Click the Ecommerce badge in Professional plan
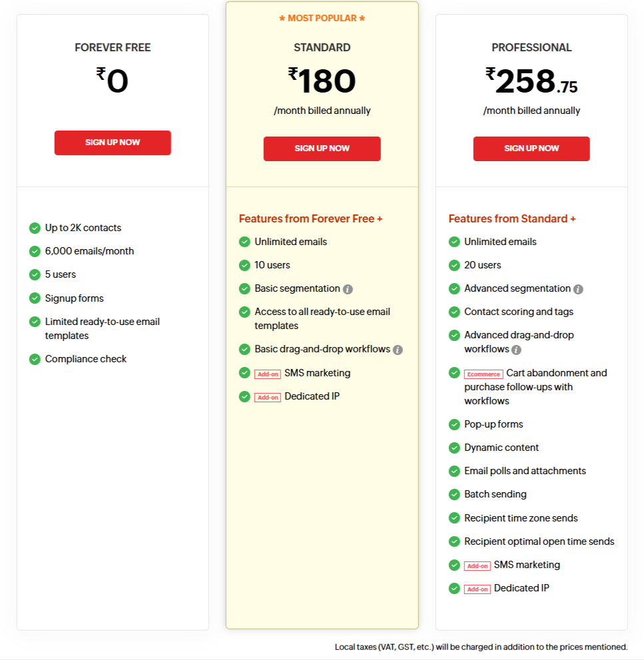Screen dimensions: 644x660 tap(483, 374)
